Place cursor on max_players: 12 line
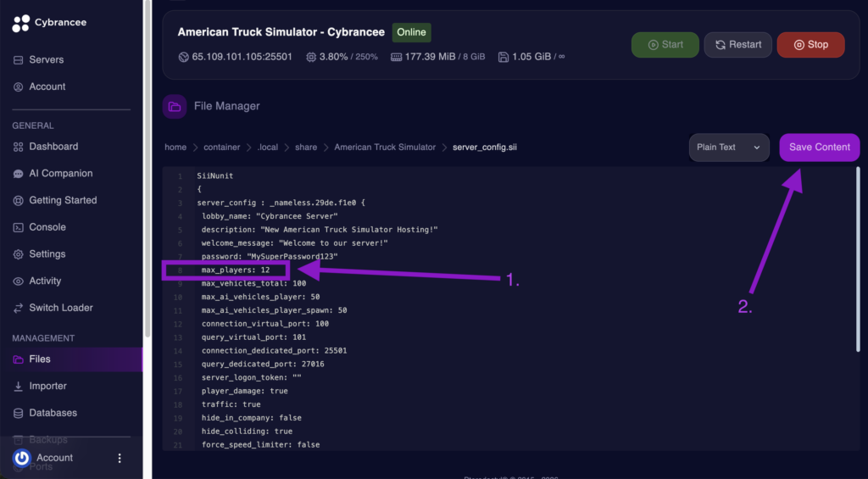868x479 pixels. (x=236, y=270)
